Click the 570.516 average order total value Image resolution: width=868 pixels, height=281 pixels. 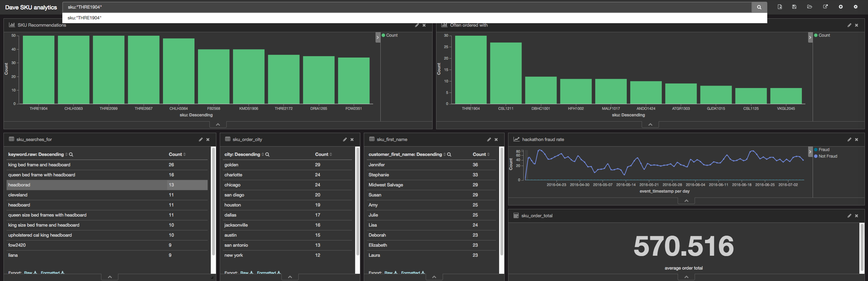click(x=684, y=246)
